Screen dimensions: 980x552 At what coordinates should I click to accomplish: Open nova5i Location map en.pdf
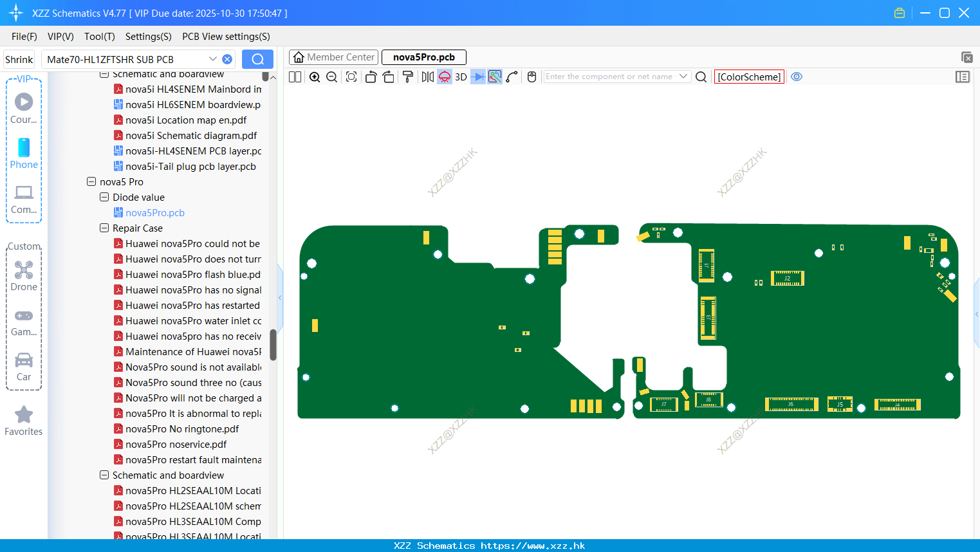pyautogui.click(x=186, y=120)
